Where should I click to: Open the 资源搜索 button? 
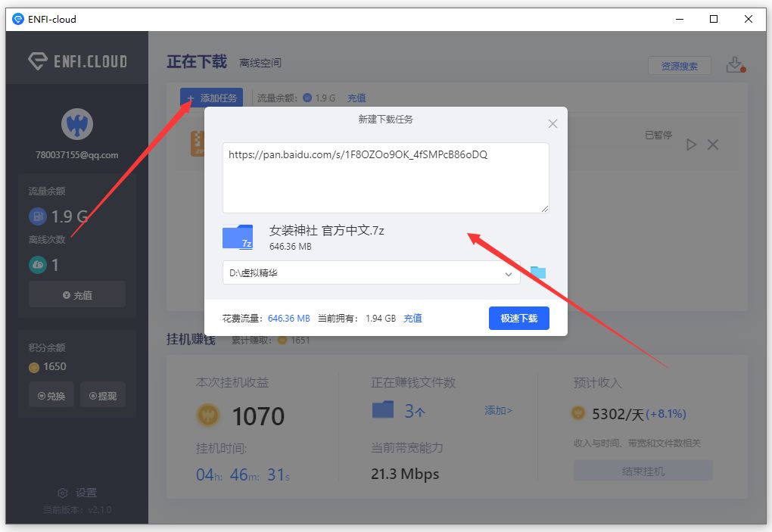tap(680, 66)
